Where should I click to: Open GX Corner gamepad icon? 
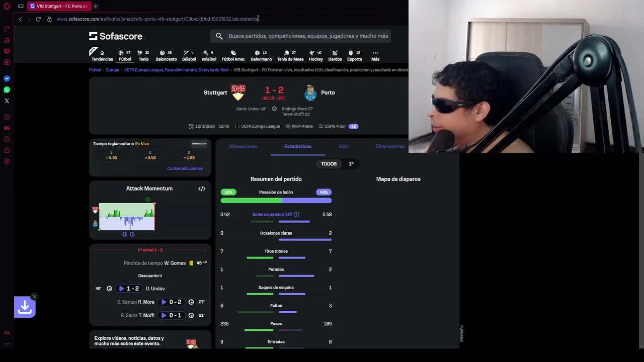(21, 6)
